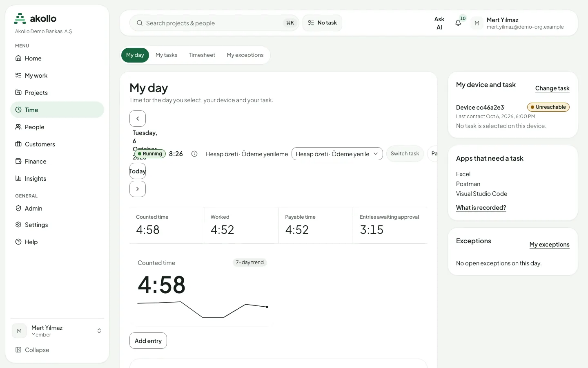The image size is (588, 368).
Task: Select Visual Studio Code in apps list
Action: (481, 194)
